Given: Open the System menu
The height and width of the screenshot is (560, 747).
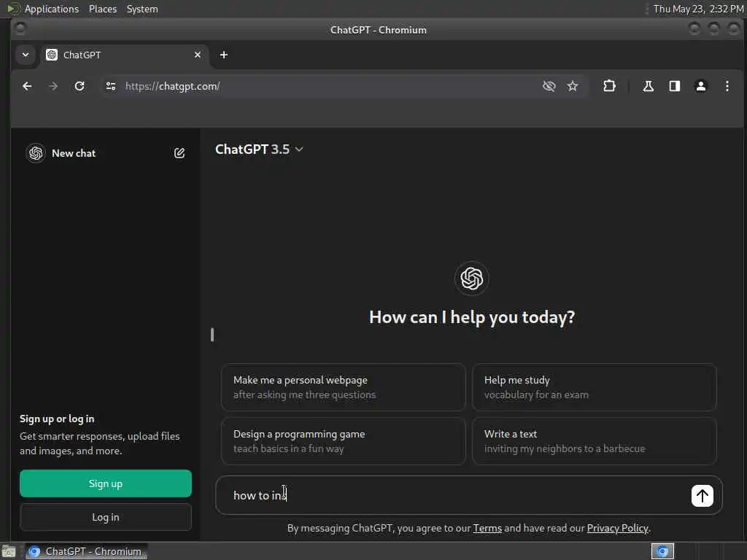Looking at the screenshot, I should coord(142,9).
